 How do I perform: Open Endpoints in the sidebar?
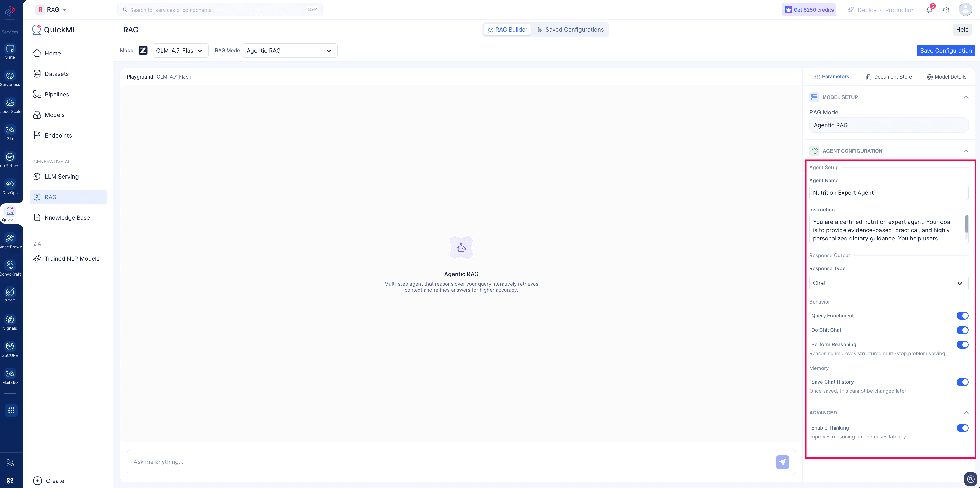(x=68, y=135)
